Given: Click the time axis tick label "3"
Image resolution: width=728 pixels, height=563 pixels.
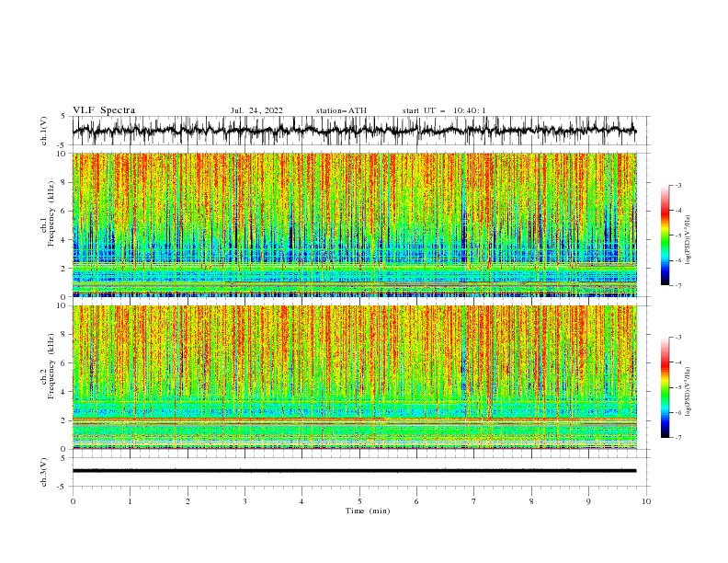Looking at the screenshot, I should pos(245,501).
